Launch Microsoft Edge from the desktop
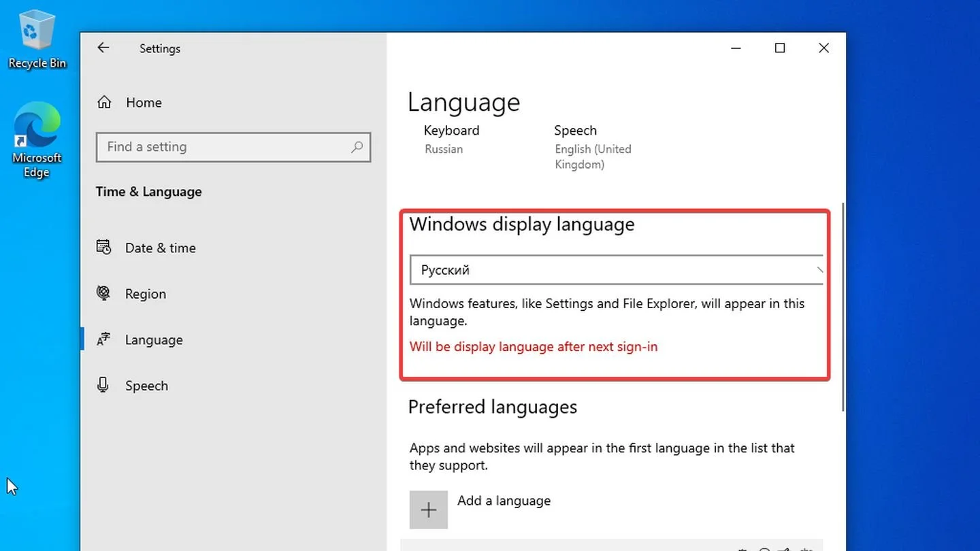 tap(37, 139)
